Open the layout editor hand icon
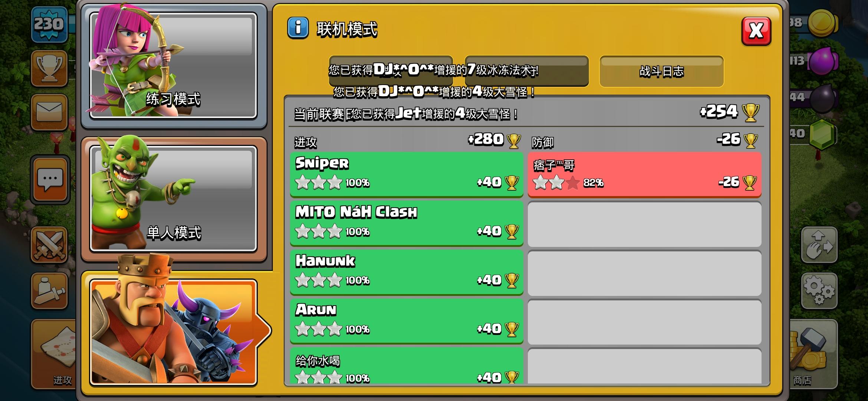 click(819, 245)
